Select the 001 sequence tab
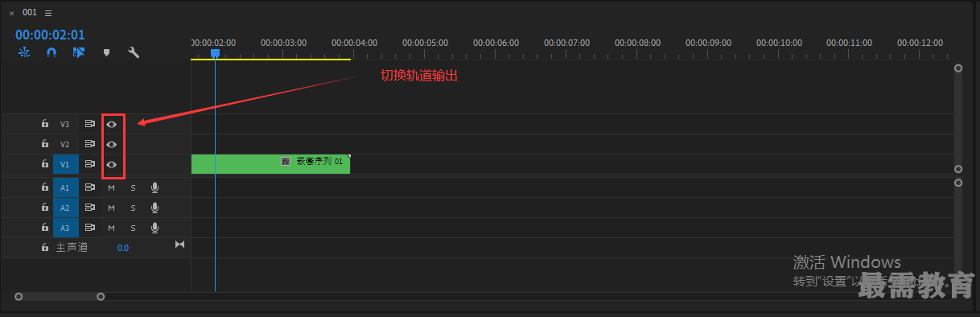980x317 pixels. [x=30, y=13]
